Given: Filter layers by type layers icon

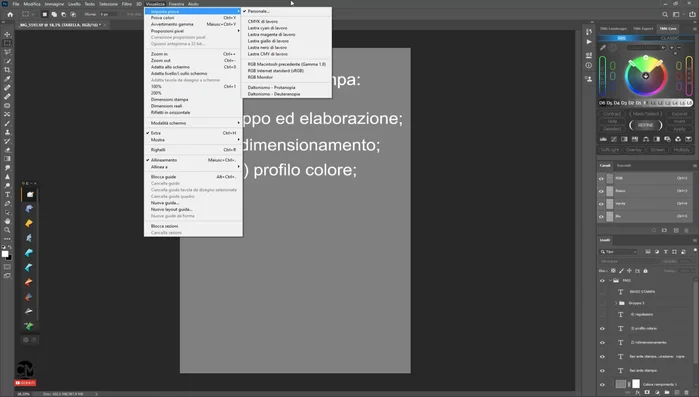Looking at the screenshot, I should pos(666,252).
